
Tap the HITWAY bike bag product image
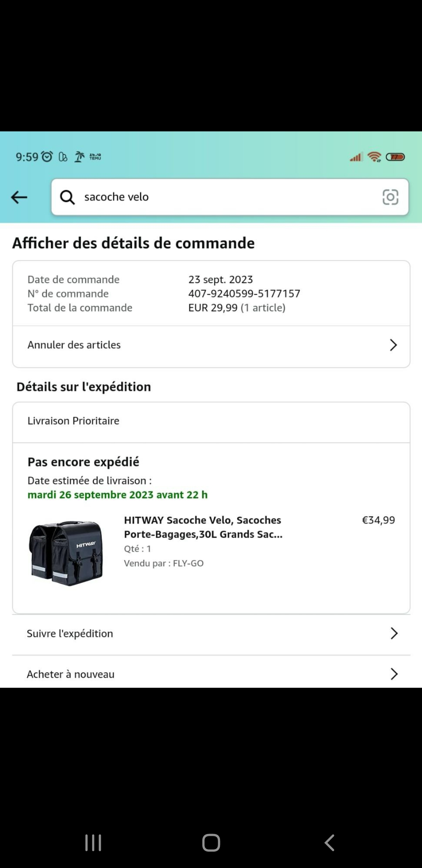66,553
